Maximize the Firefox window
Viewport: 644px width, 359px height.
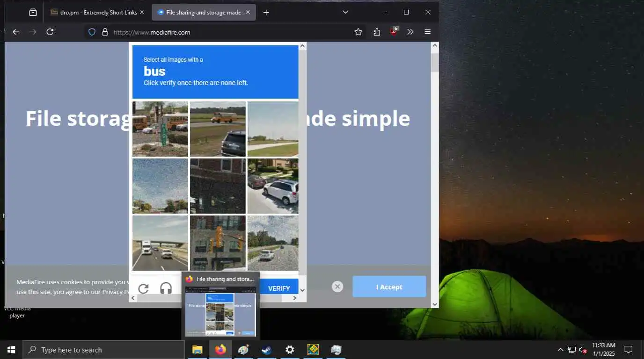406,12
